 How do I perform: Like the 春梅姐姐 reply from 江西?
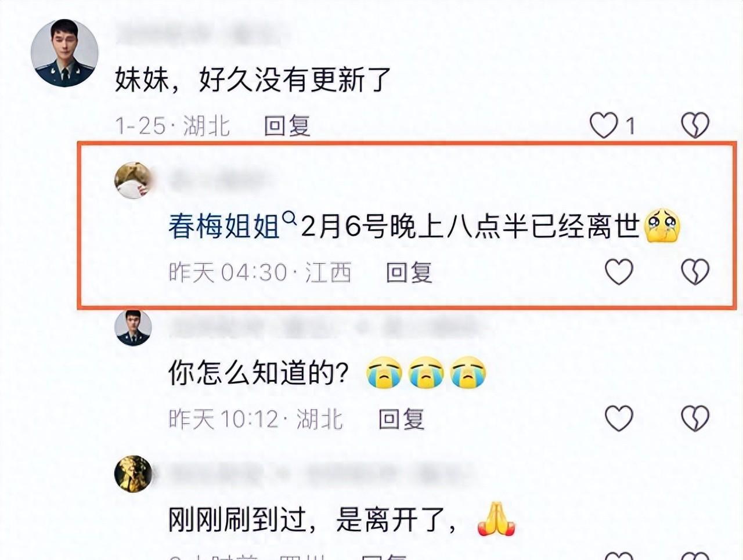pyautogui.click(x=619, y=272)
